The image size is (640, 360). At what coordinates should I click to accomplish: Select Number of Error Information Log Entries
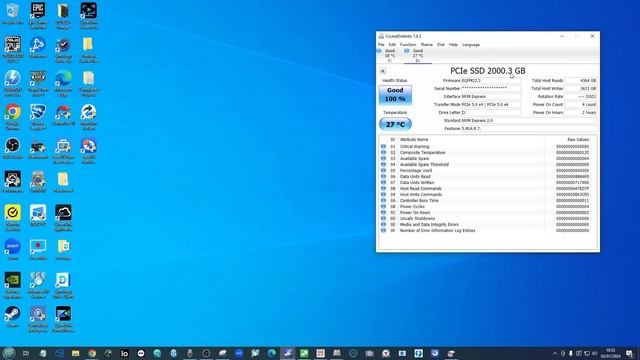pos(488,231)
